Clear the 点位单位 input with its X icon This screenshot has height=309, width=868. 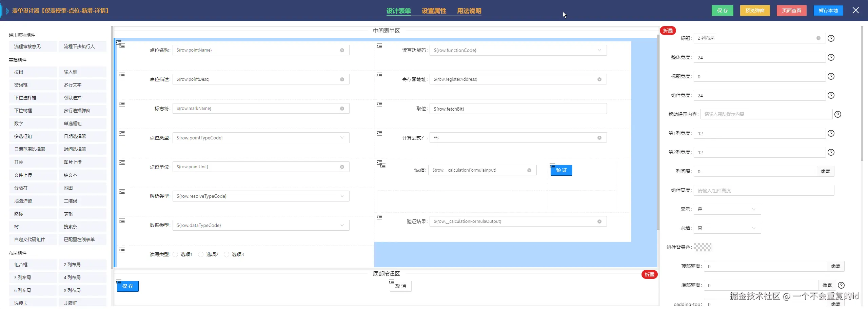342,167
